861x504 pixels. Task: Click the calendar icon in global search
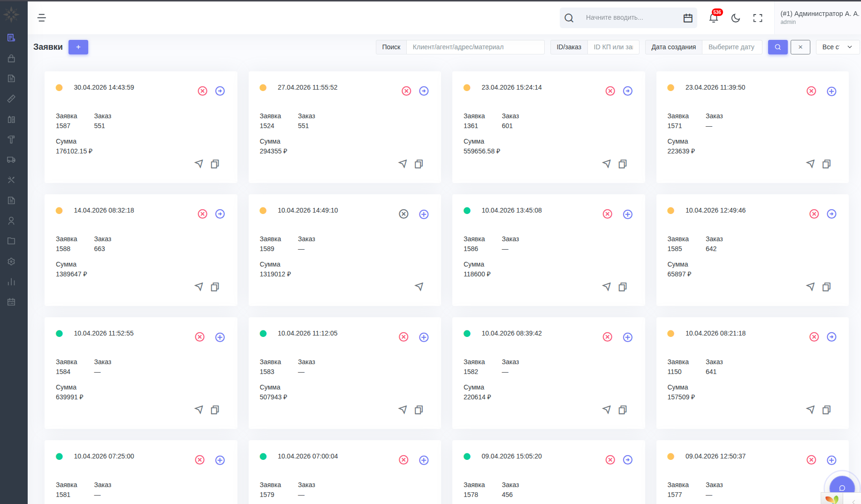pyautogui.click(x=688, y=18)
